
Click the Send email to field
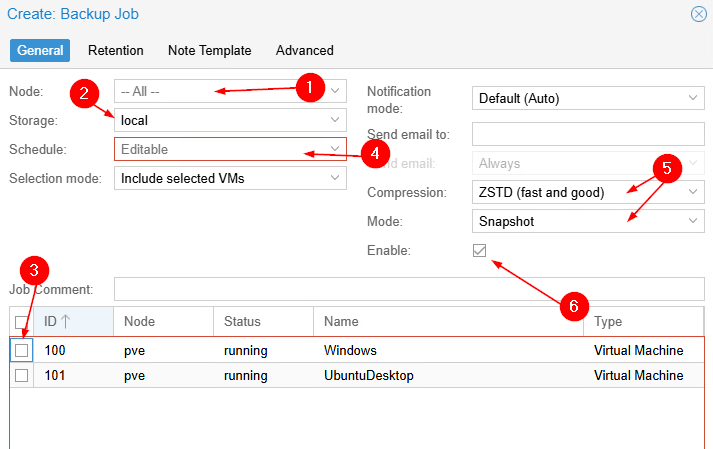coord(588,134)
